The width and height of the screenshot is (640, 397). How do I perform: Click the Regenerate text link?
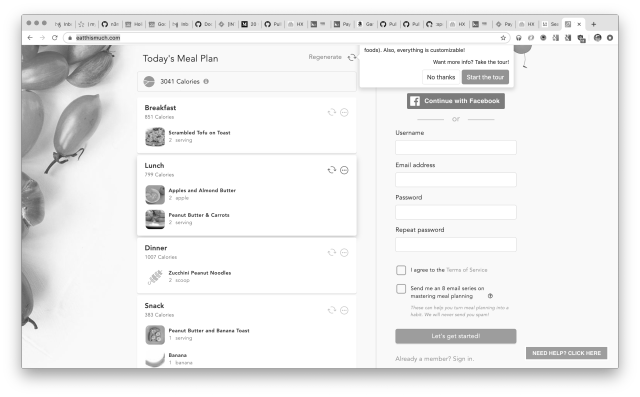point(325,57)
